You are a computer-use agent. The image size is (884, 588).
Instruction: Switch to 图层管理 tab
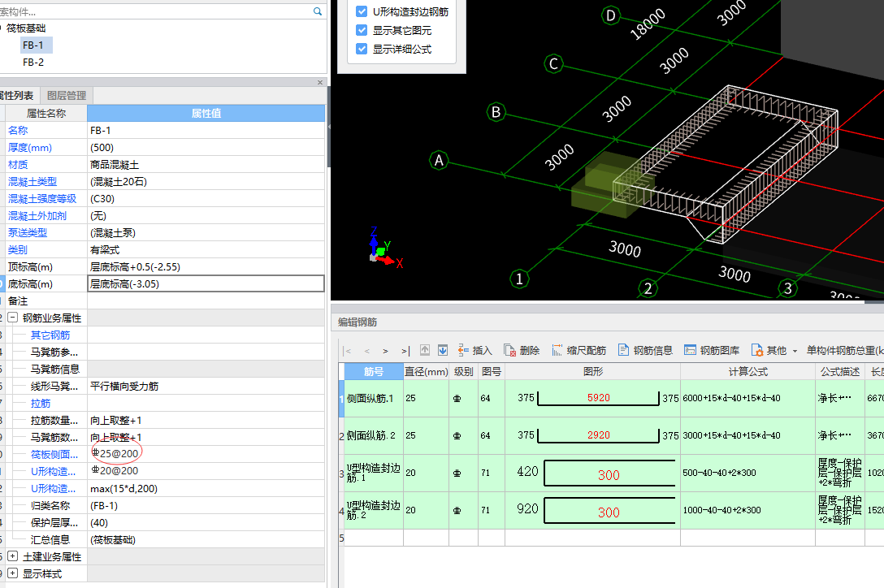(x=67, y=95)
